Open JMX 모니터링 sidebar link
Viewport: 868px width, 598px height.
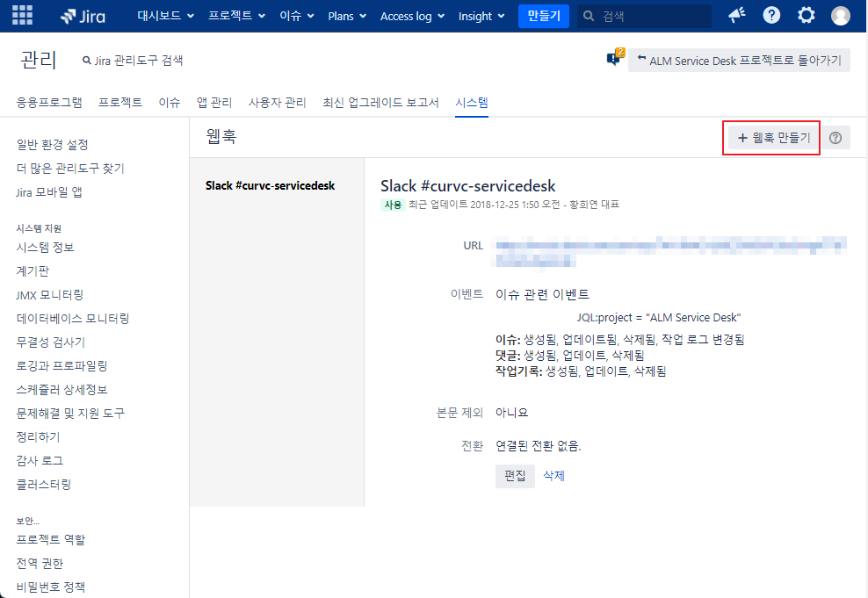pyautogui.click(x=50, y=294)
